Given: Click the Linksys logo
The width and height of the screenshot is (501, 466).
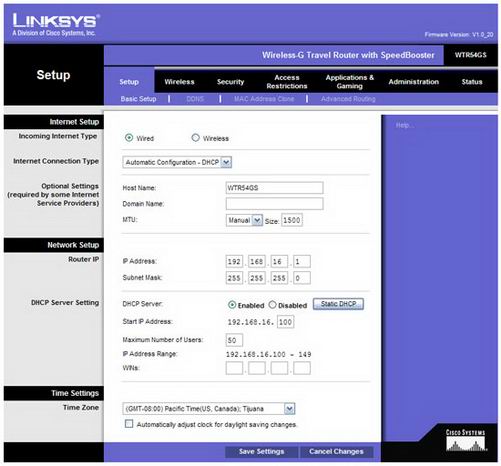Looking at the screenshot, I should tap(55, 24).
